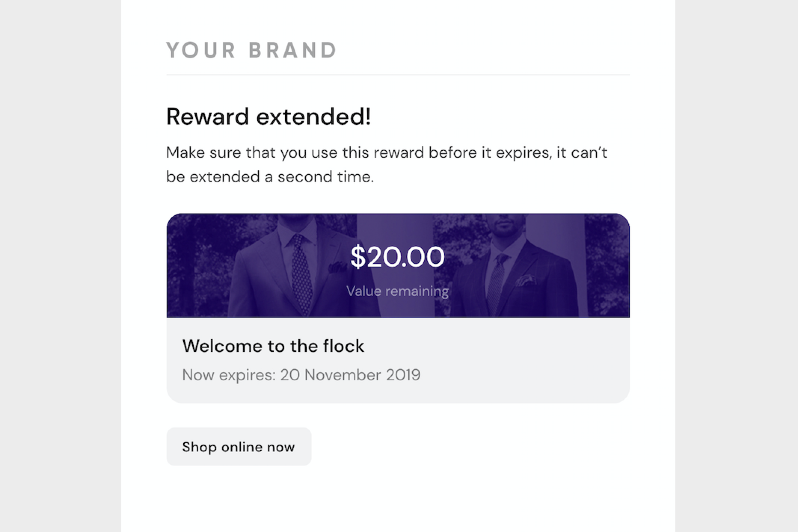
Task: Select the Welcome to the flock title
Action: coord(273,346)
